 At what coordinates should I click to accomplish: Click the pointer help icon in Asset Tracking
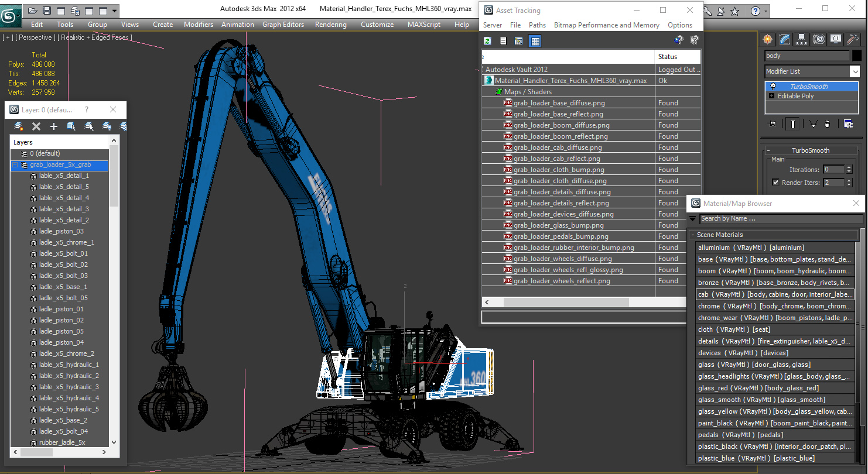(694, 40)
